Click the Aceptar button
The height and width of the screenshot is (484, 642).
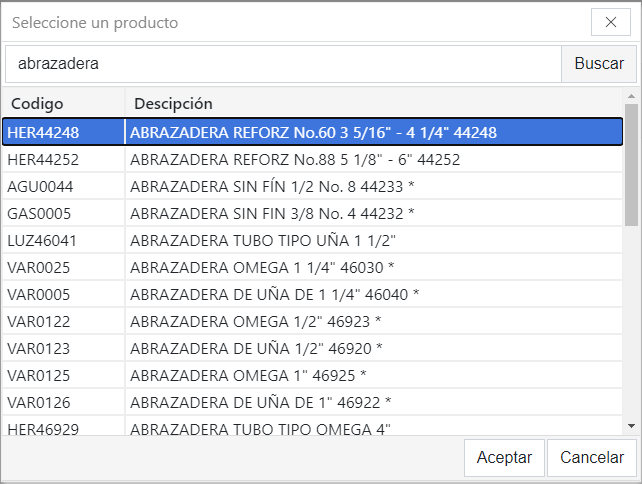(x=504, y=457)
